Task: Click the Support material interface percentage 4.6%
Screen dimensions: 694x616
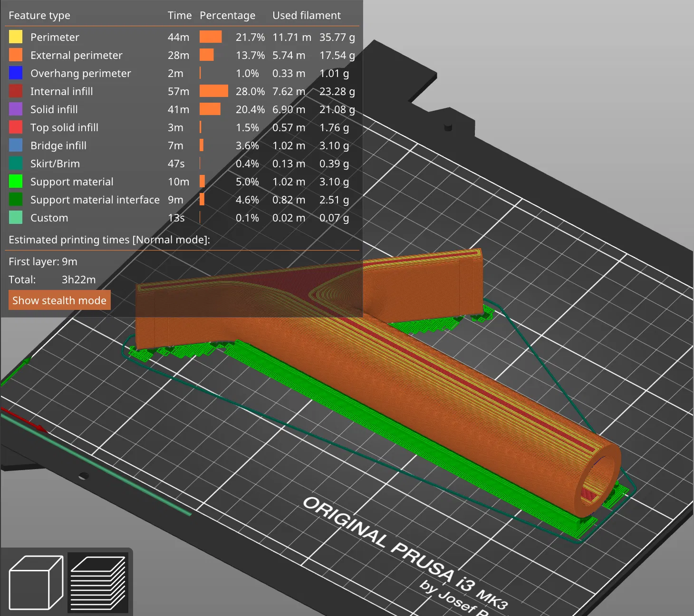Action: 248,200
